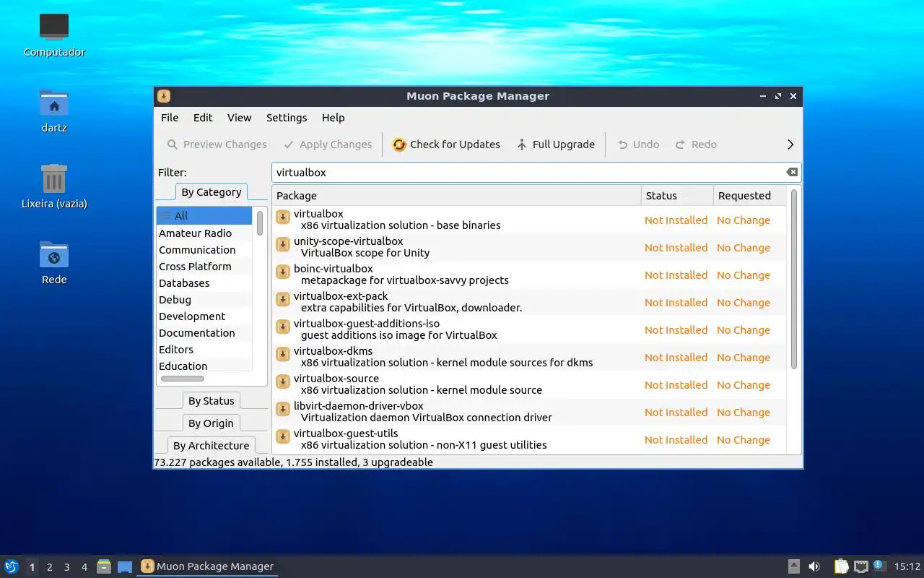Click the virtualbox-guest-additions-iso package icon
The width and height of the screenshot is (924, 578).
[283, 327]
